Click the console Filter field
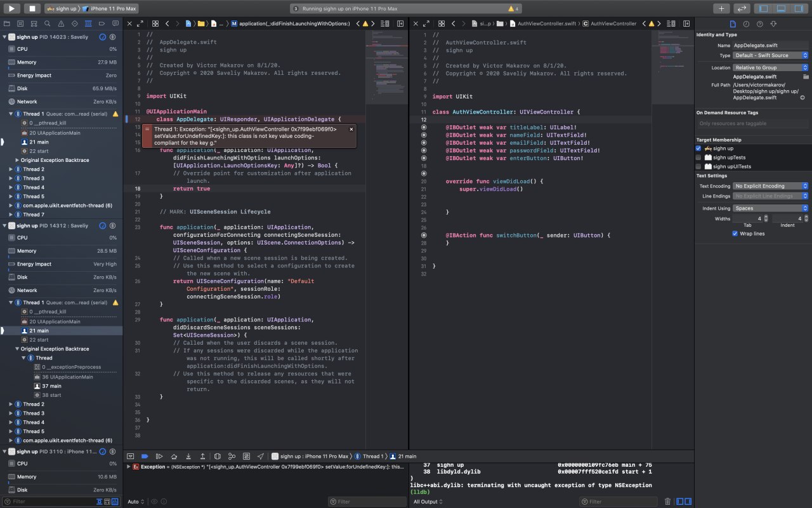812x508 pixels. [620, 502]
